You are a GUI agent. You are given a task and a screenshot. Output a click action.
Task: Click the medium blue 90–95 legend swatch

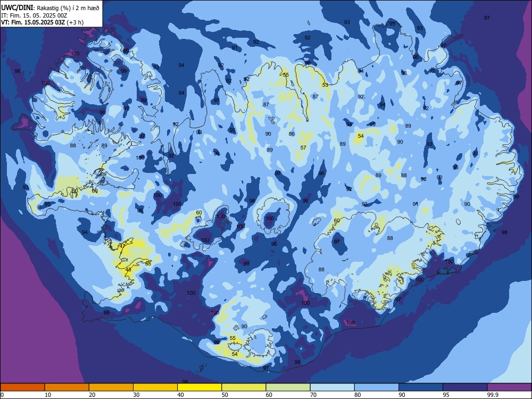pyautogui.click(x=421, y=387)
